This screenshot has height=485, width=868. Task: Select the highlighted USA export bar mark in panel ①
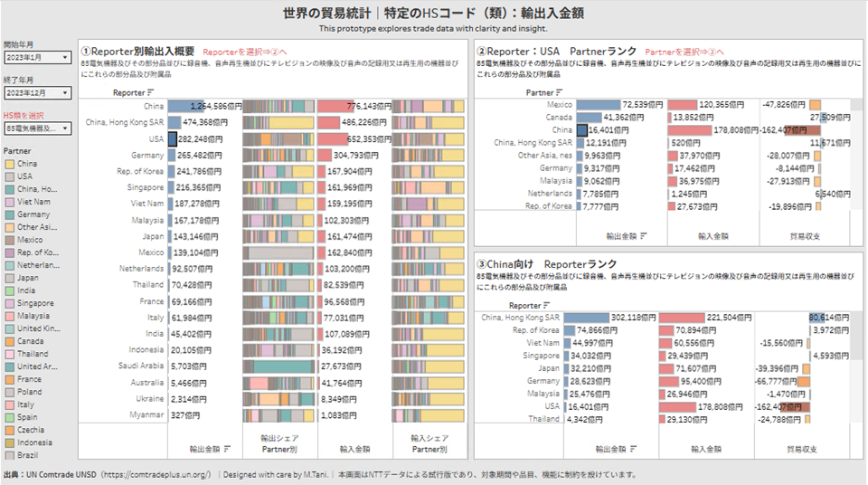[x=172, y=139]
